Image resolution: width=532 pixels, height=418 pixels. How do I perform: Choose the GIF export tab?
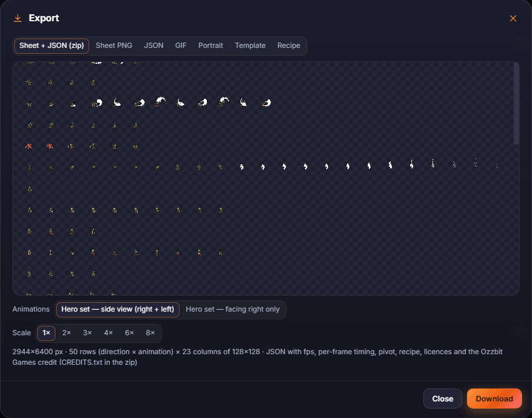pos(181,46)
